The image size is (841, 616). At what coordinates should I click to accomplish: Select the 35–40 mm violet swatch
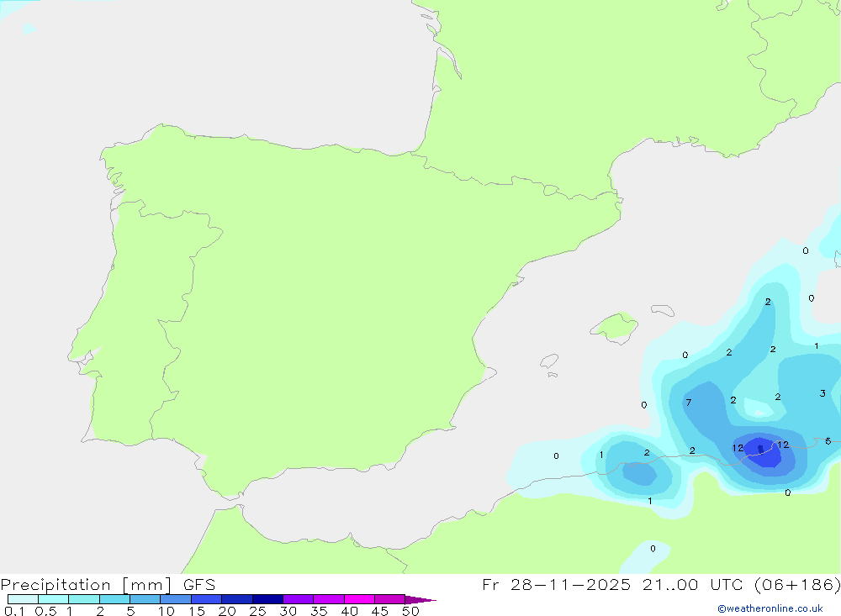click(329, 599)
